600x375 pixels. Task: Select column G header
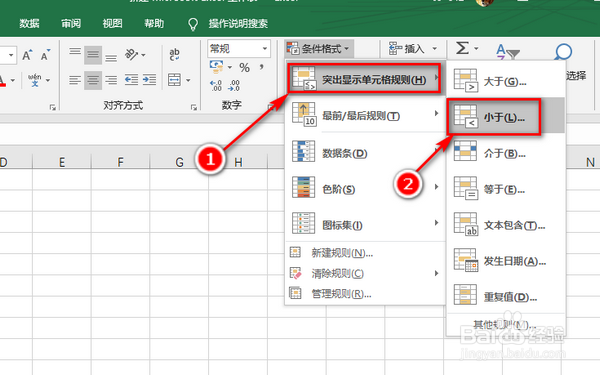179,162
